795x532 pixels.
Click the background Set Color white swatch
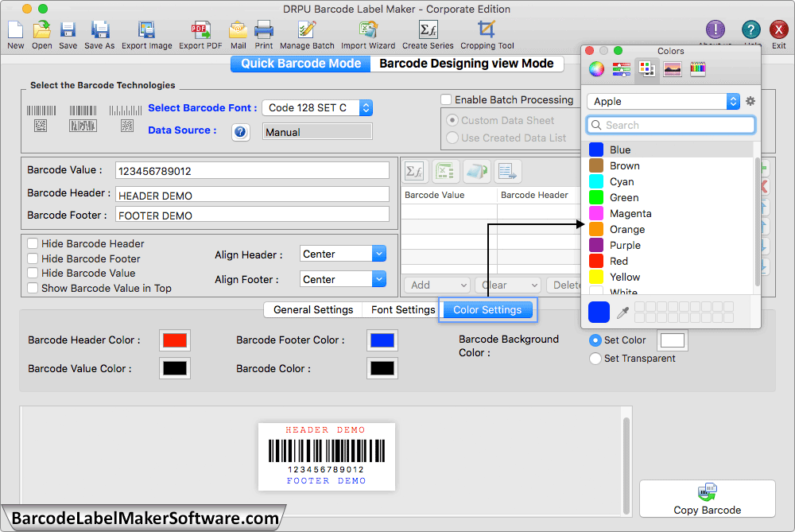click(673, 340)
